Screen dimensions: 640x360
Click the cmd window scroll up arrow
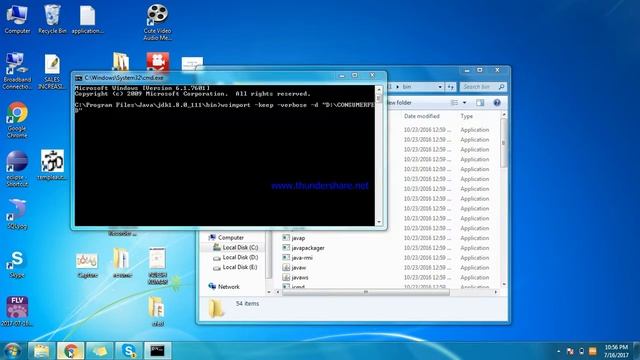379,89
